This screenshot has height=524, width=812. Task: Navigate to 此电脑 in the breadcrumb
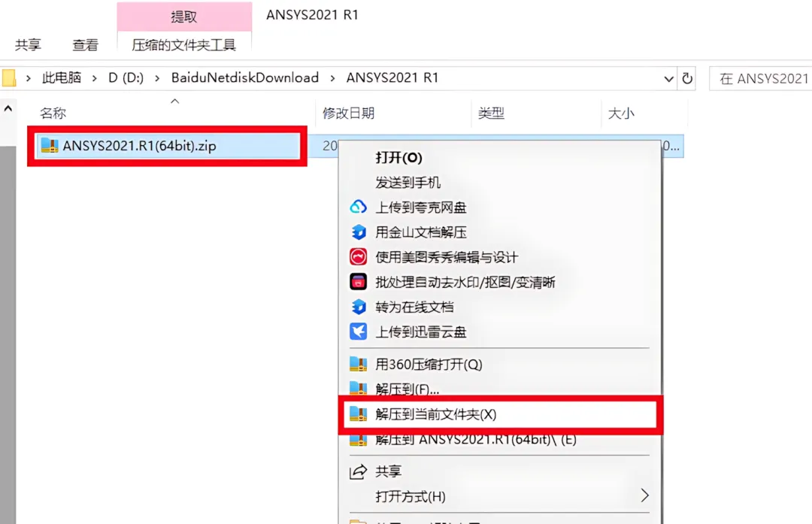[x=62, y=77]
